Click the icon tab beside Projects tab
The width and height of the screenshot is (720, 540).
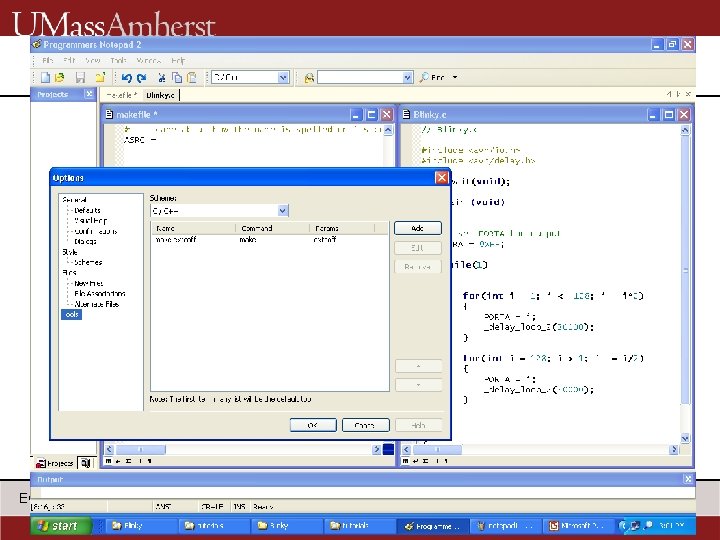[x=85, y=463]
